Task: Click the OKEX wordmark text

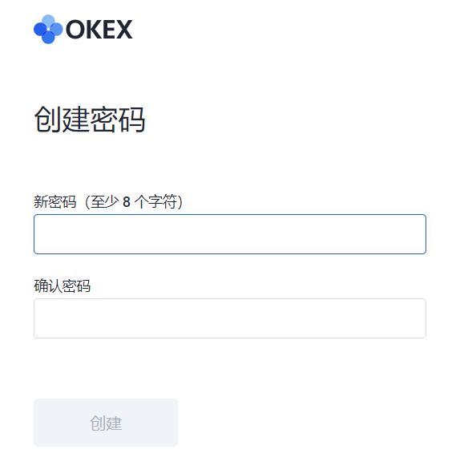Action: 99,30
